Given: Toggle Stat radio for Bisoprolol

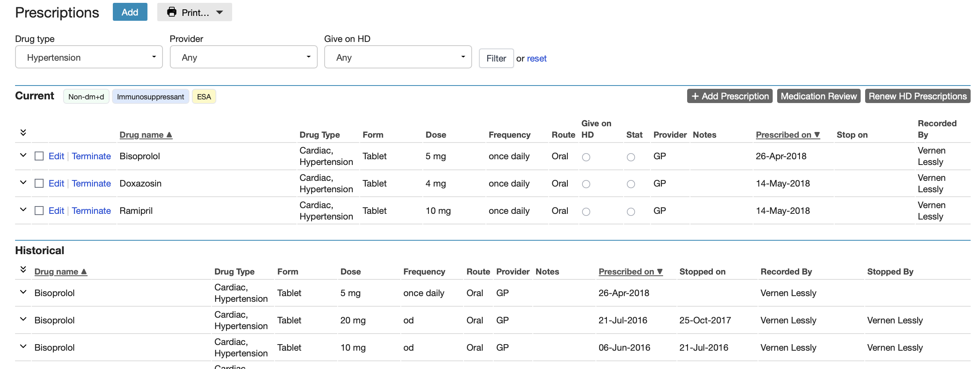Looking at the screenshot, I should tap(631, 157).
